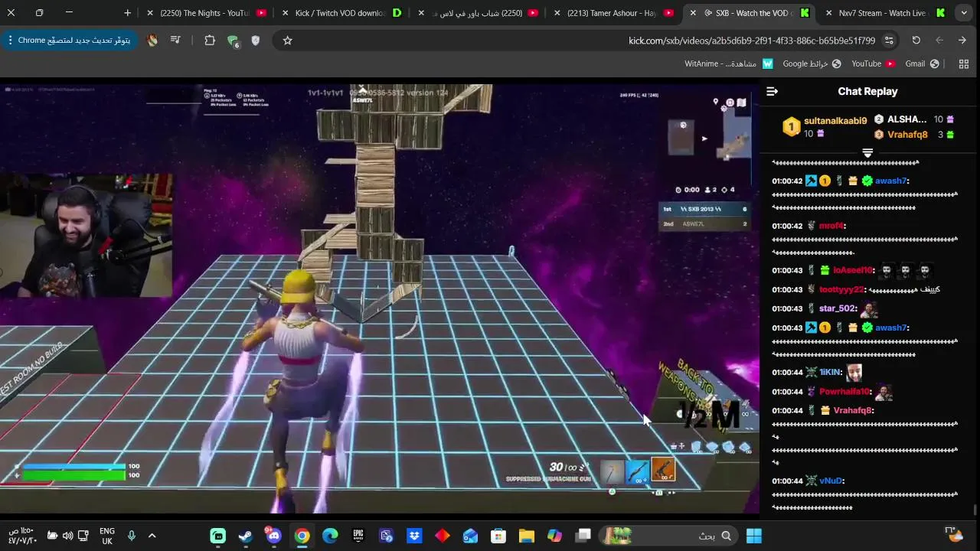Viewport: 980px width, 551px height.
Task: Click the Chrome update available button
Action: pyautogui.click(x=73, y=40)
